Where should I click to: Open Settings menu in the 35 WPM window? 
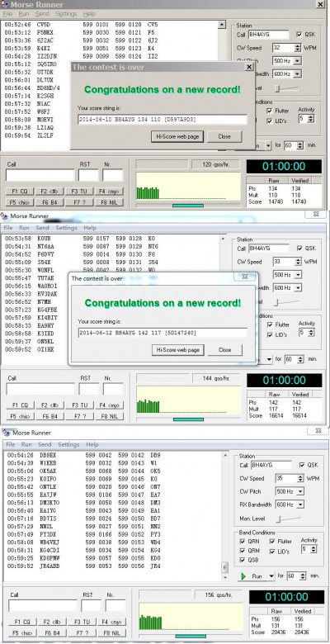[x=68, y=444]
